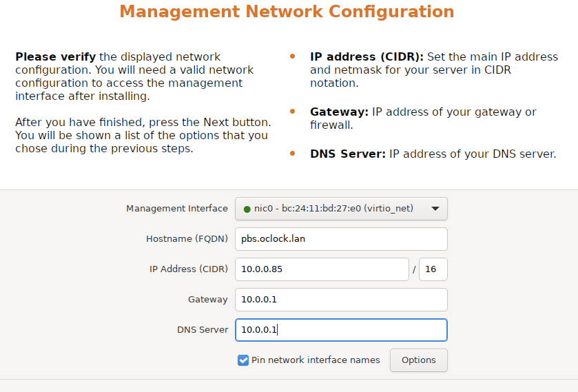Focus the Hostname (FQDN) field
Image resolution: width=578 pixels, height=392 pixels.
coord(341,239)
